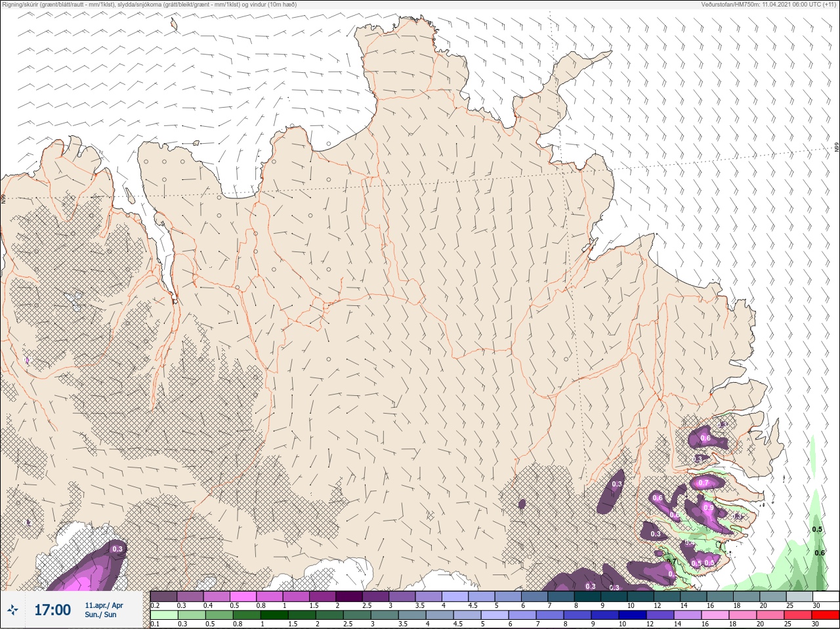This screenshot has height=629, width=840.
Task: Click the 0.2 label in the legend
Action: pyautogui.click(x=155, y=605)
